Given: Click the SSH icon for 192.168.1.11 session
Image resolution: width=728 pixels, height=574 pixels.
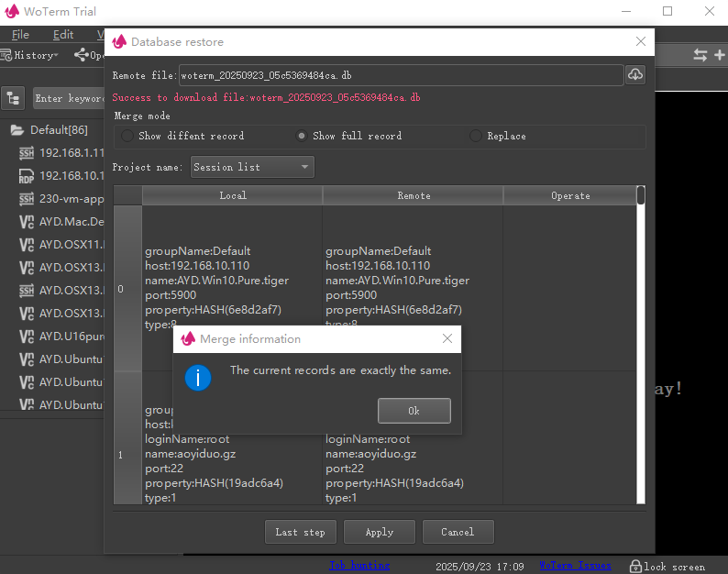Looking at the screenshot, I should click(27, 152).
